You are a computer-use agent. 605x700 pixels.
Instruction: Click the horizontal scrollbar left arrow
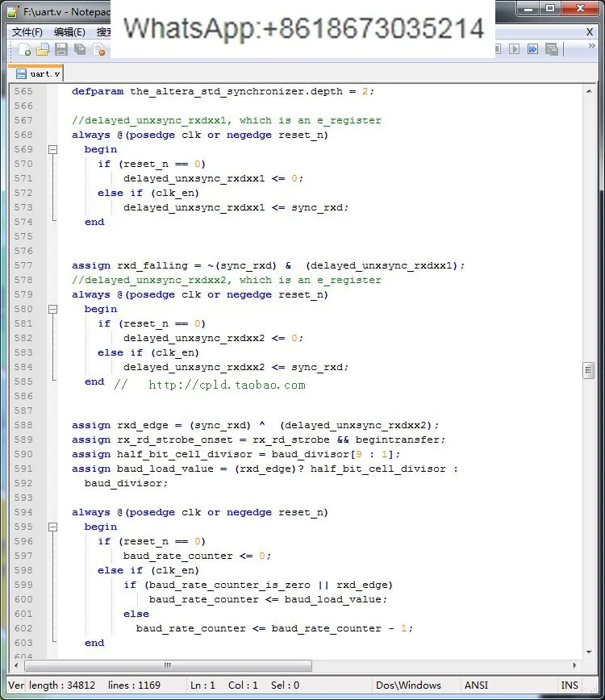point(16,665)
